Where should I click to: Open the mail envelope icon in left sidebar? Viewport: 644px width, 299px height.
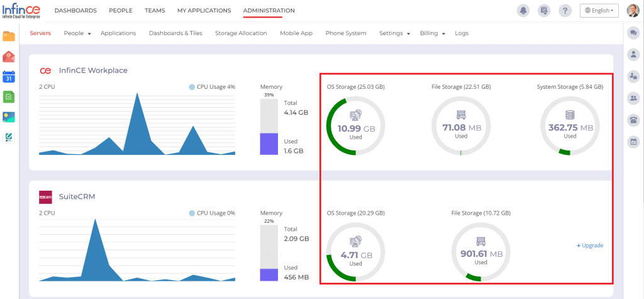point(9,57)
